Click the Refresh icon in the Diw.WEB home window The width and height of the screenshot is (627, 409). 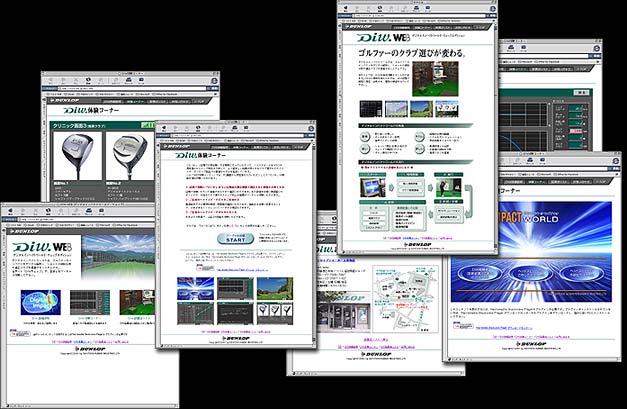click(x=48, y=211)
